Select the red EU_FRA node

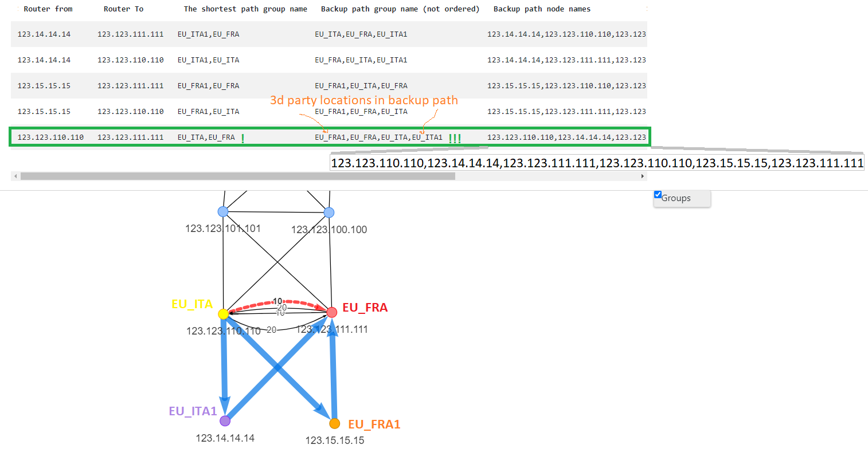coord(333,312)
